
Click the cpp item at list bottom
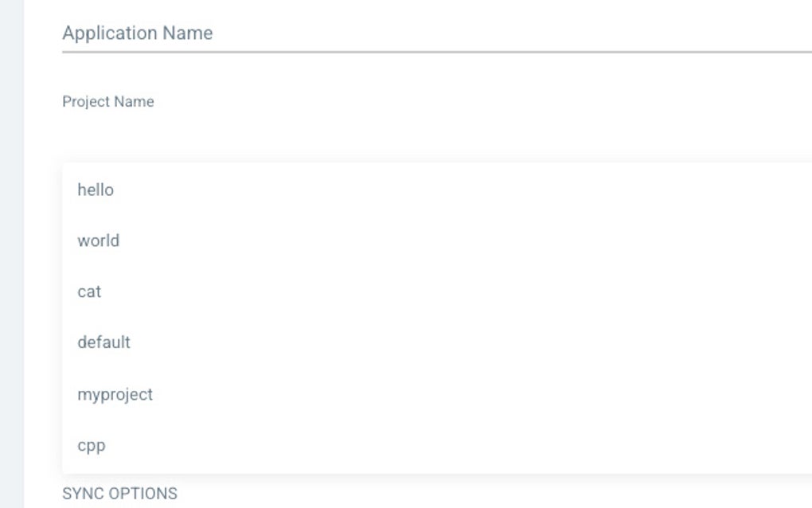click(x=239, y=445)
